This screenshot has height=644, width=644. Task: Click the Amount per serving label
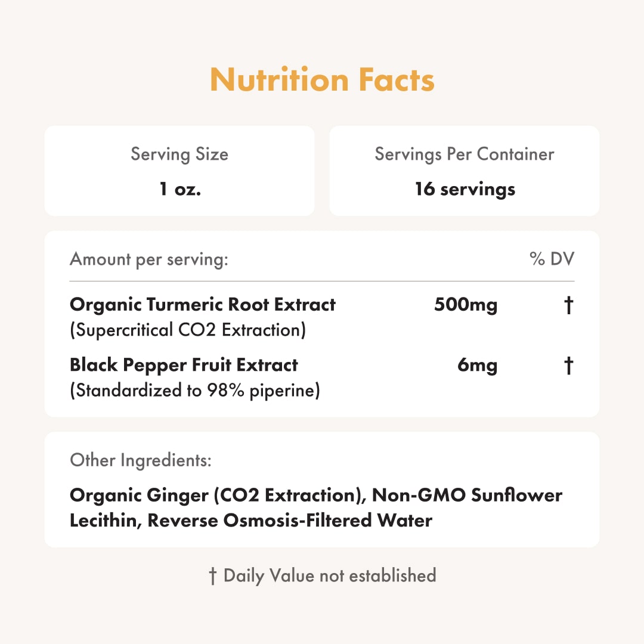click(148, 259)
